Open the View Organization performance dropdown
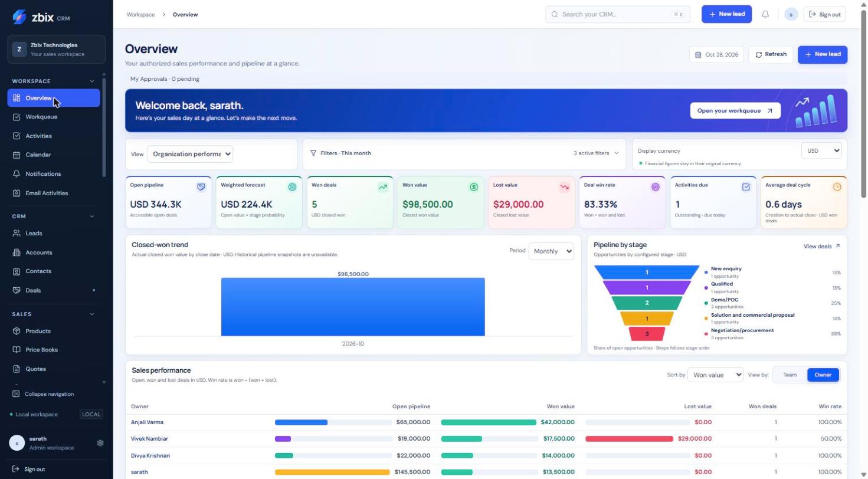Viewport: 868px width, 479px height. pos(190,154)
